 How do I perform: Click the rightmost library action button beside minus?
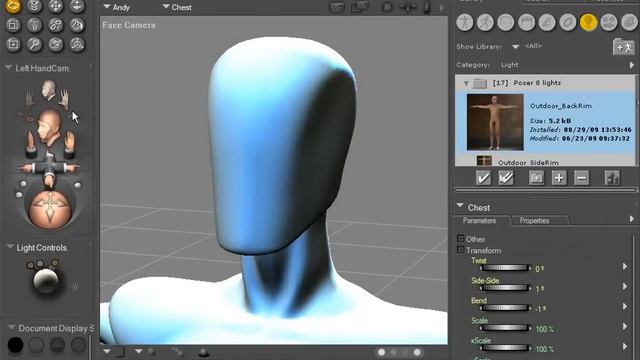[x=612, y=178]
